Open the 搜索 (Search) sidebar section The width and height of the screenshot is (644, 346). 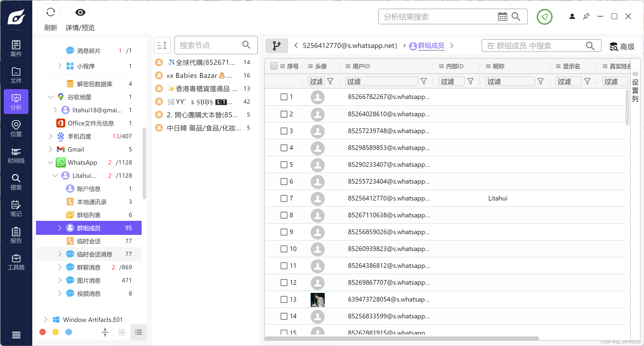pyautogui.click(x=16, y=182)
